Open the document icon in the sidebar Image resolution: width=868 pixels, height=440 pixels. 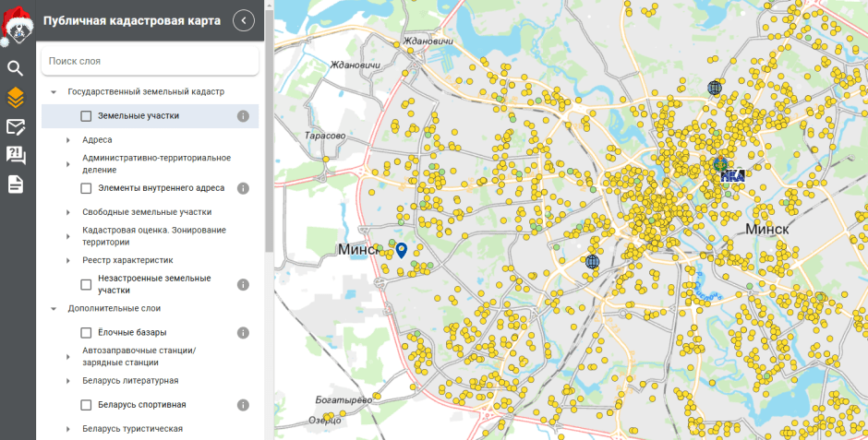(16, 184)
